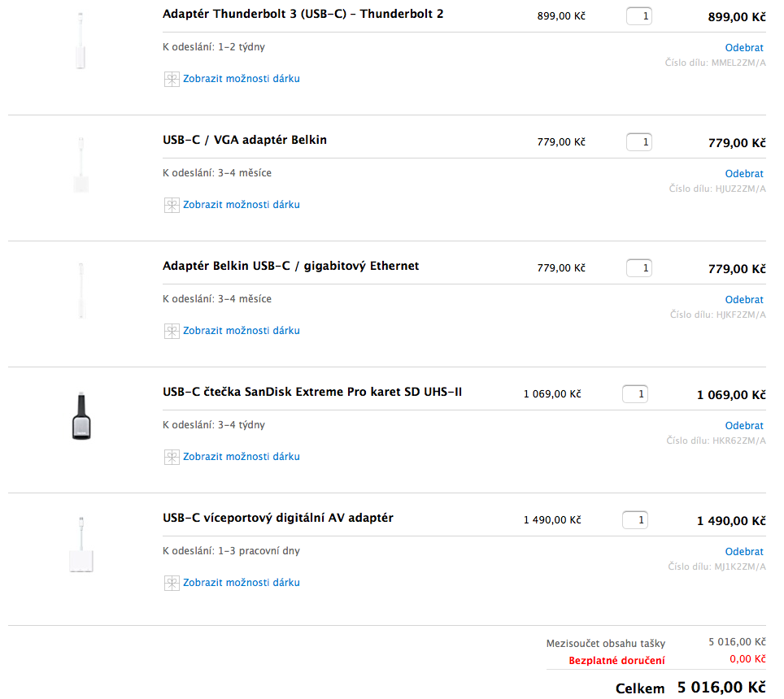This screenshot has width=784, height=699.
Task: Click gift icon under digital AV adapter
Action: pos(172,583)
